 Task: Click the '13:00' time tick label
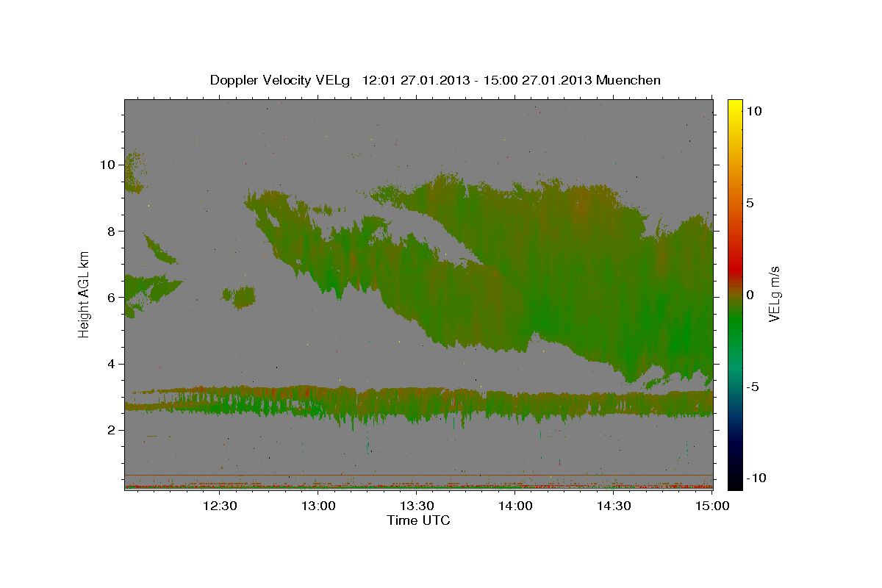coord(318,506)
